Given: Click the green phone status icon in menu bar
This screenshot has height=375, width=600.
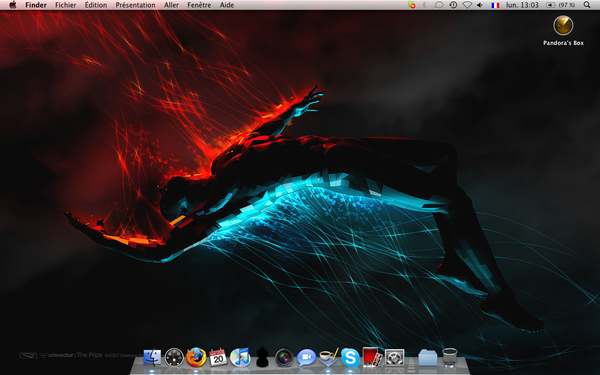Looking at the screenshot, I should [x=412, y=5].
